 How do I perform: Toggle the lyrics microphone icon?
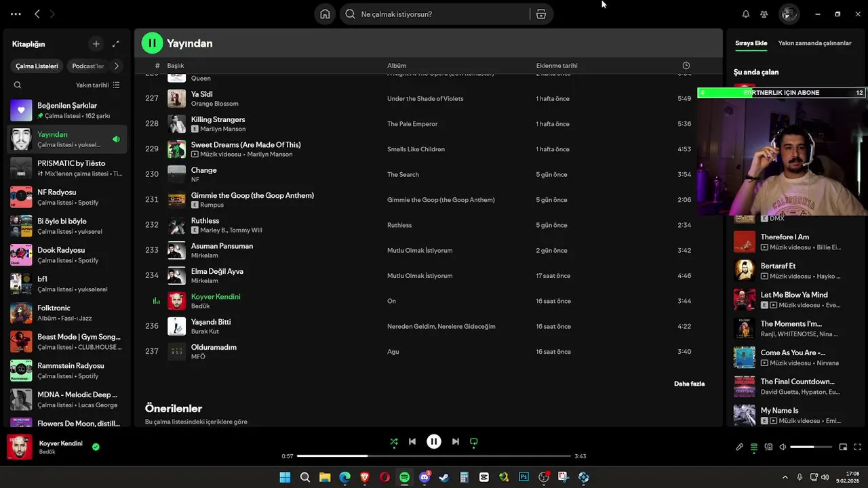(x=740, y=447)
